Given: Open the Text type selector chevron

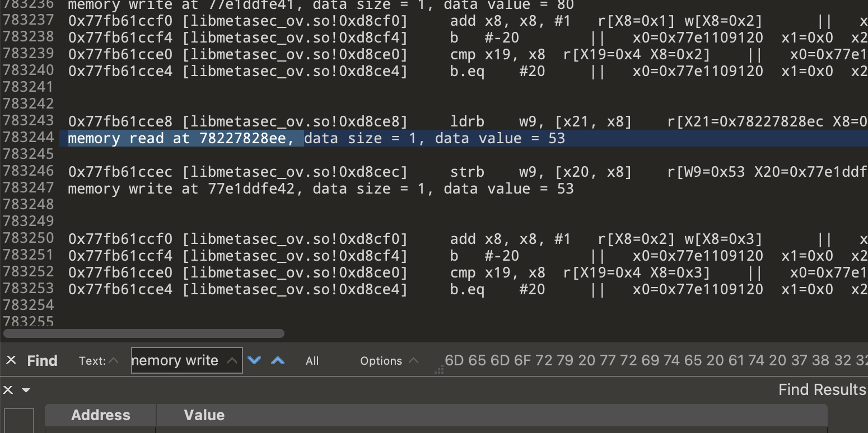Looking at the screenshot, I should tap(113, 361).
